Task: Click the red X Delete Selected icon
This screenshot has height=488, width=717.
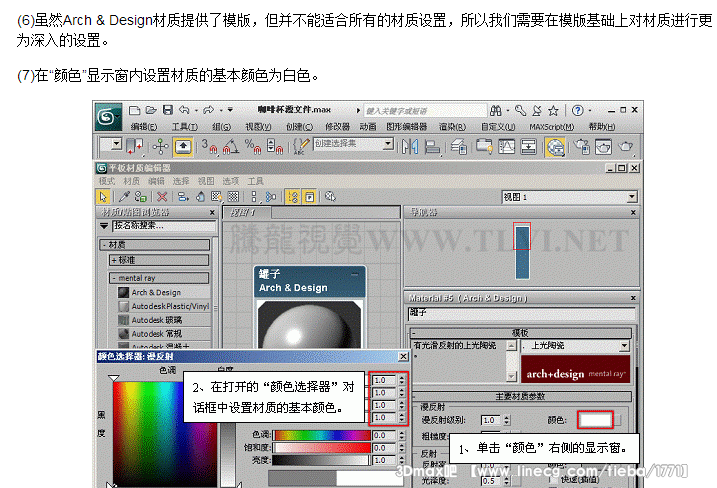Action: tap(162, 197)
